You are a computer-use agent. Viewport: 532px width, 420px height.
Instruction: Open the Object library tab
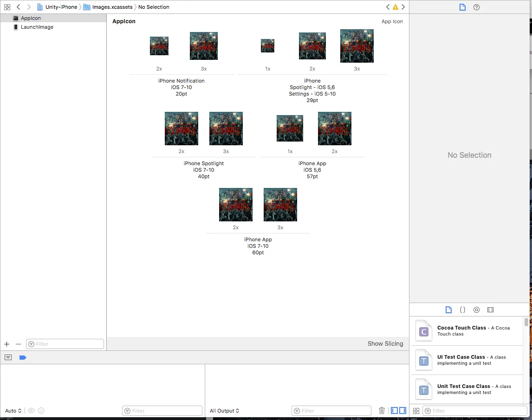click(476, 310)
